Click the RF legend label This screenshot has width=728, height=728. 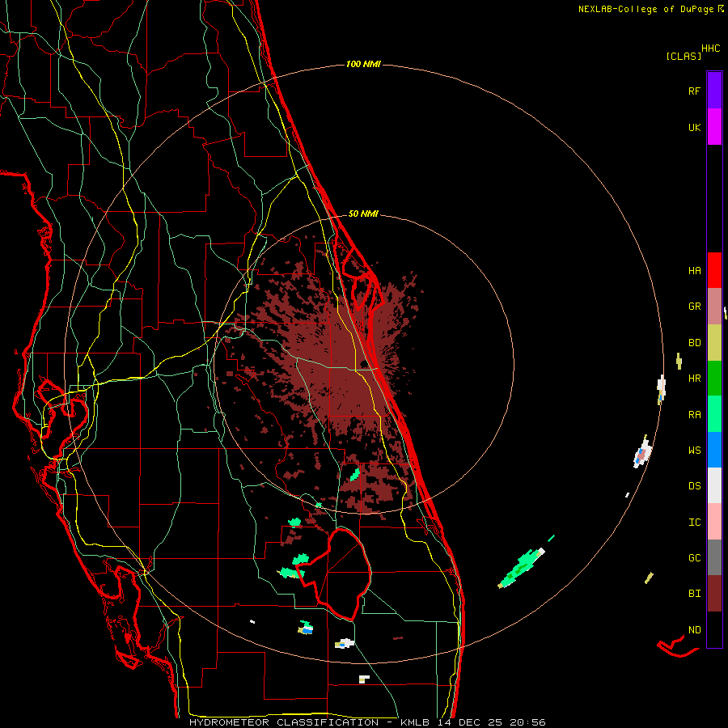694,91
